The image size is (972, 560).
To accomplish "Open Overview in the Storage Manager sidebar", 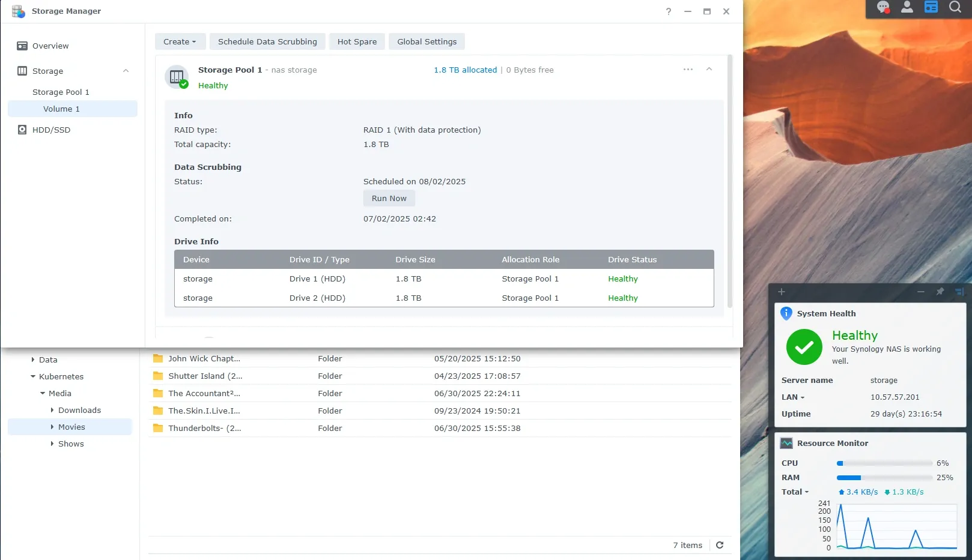I will [50, 46].
